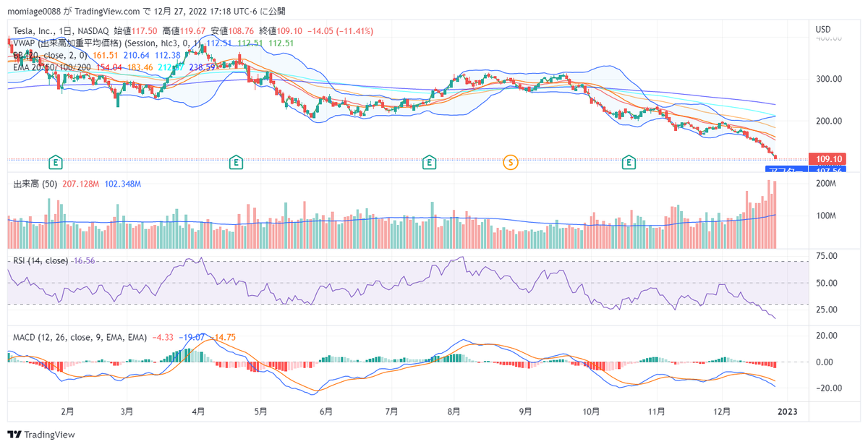The height and width of the screenshot is (447, 868).
Task: Select the RSI (14, close) legend
Action: [x=41, y=260]
